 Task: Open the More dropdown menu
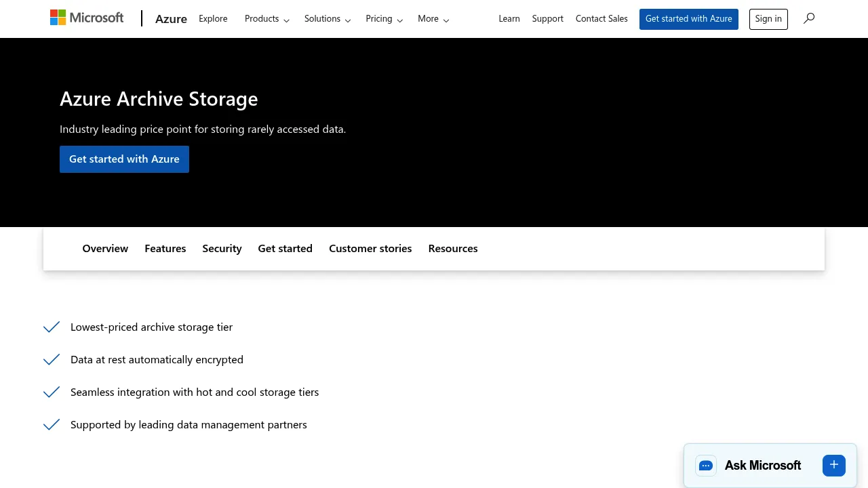coord(433,19)
